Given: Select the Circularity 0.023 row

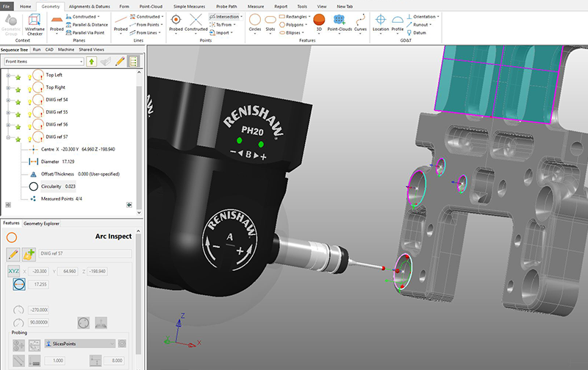Looking at the screenshot, I should click(x=52, y=186).
